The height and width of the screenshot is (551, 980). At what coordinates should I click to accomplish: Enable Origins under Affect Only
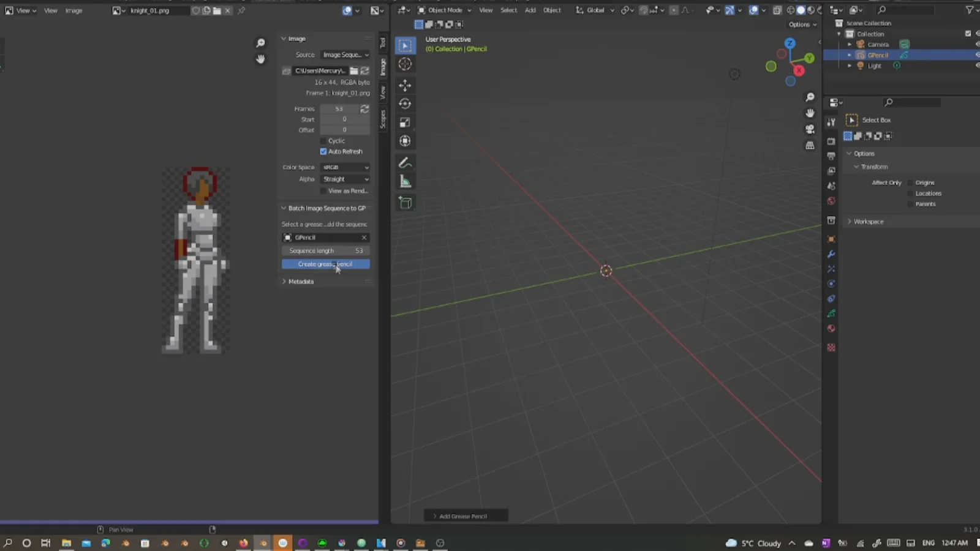[x=910, y=183]
